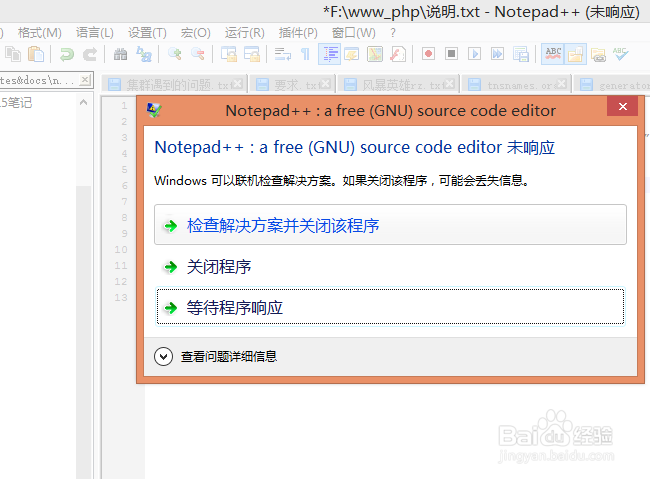Screen dimensions: 650x479
Task: Open the 设置(T) menu
Action: click(x=147, y=32)
